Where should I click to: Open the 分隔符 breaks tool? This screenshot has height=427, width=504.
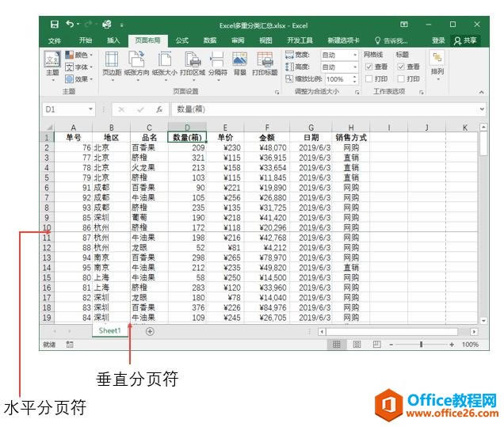point(218,66)
